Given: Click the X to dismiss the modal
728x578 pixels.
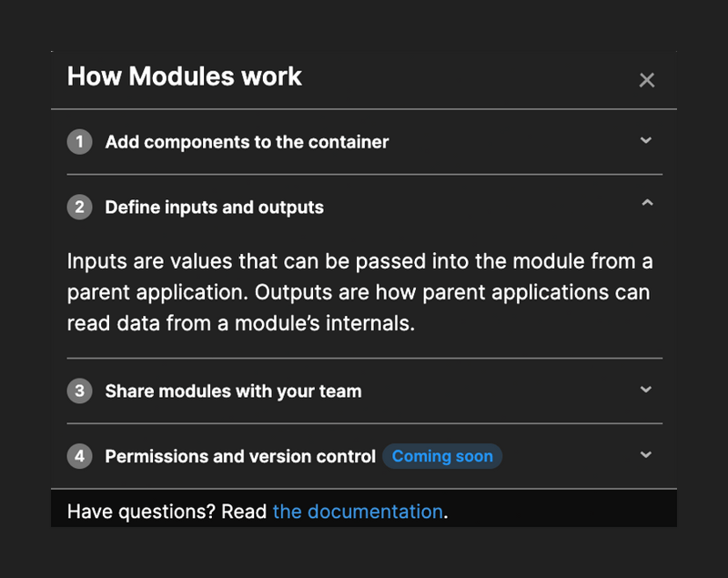Looking at the screenshot, I should click(646, 80).
